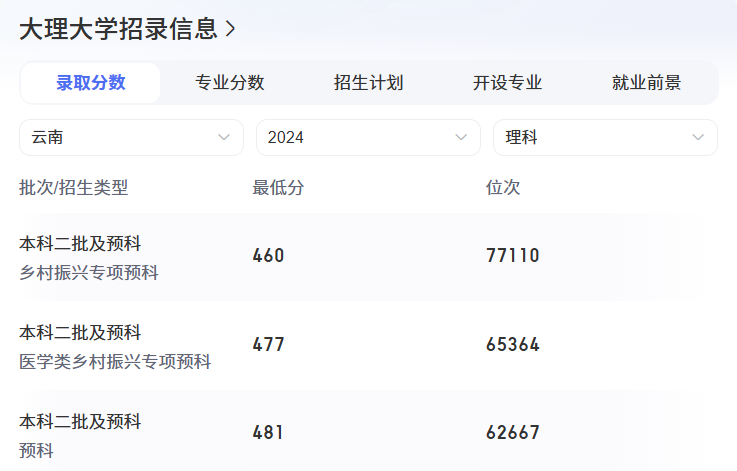Image resolution: width=737 pixels, height=471 pixels.
Task: Click the minimum score 460
Action: (268, 256)
